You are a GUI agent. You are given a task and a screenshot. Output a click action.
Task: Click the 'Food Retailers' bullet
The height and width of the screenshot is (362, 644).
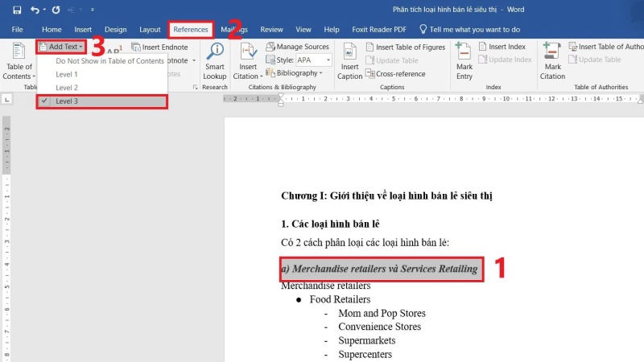coord(340,299)
